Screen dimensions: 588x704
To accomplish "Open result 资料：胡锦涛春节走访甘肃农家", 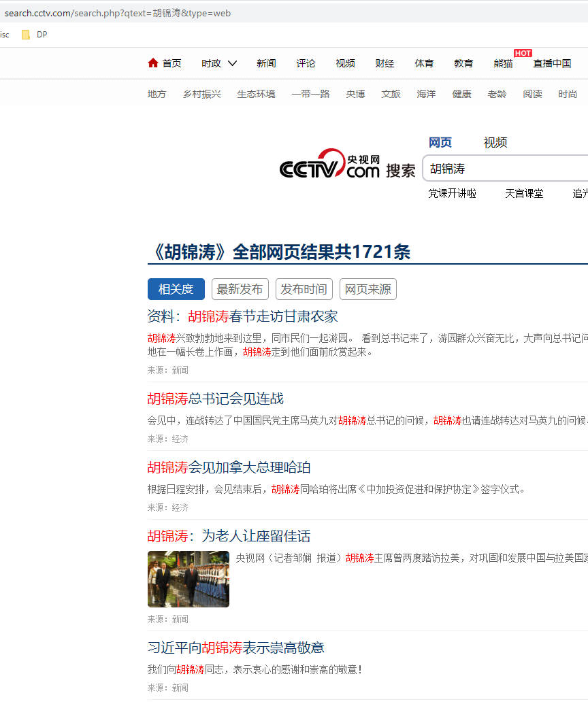I will (242, 316).
